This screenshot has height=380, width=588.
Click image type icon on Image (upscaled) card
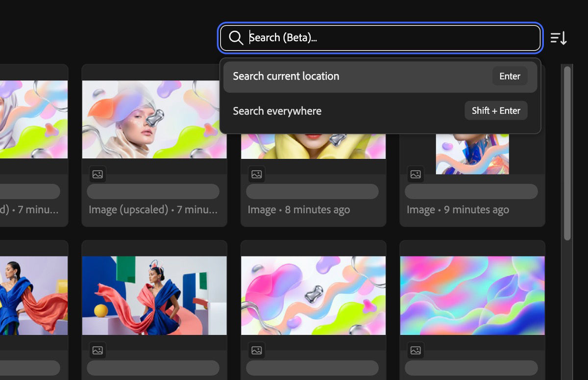pyautogui.click(x=98, y=174)
